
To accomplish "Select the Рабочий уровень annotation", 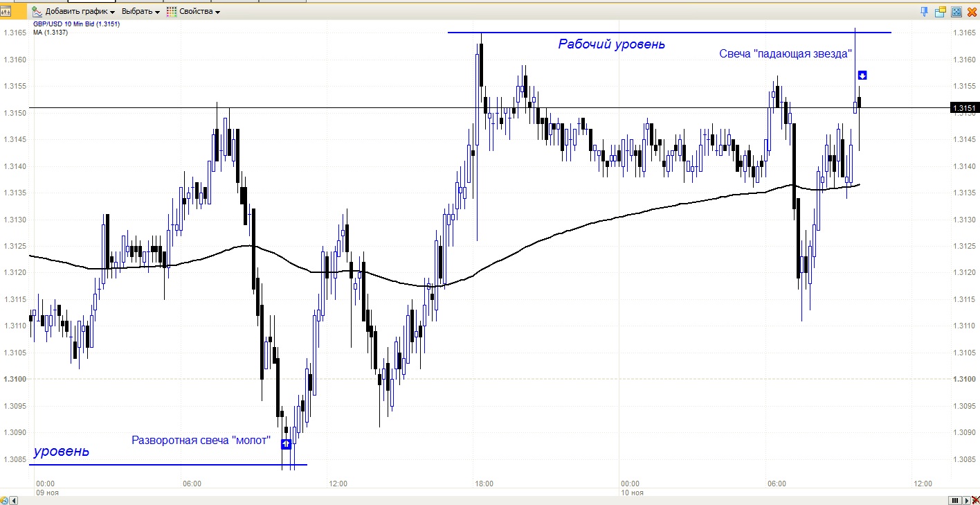I will (612, 44).
